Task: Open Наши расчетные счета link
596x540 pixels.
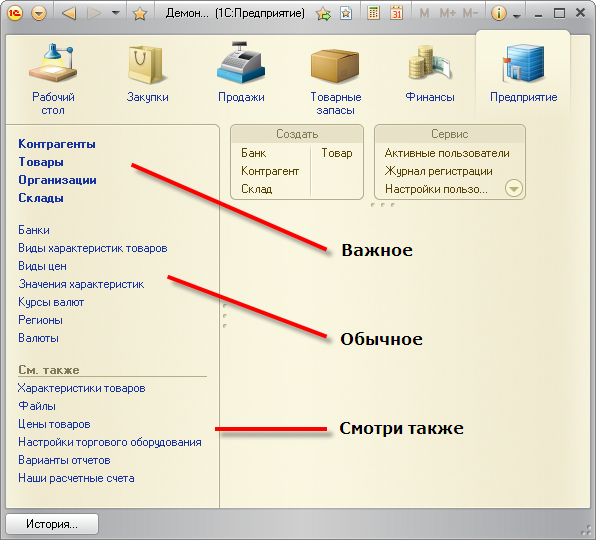Action: pyautogui.click(x=76, y=478)
